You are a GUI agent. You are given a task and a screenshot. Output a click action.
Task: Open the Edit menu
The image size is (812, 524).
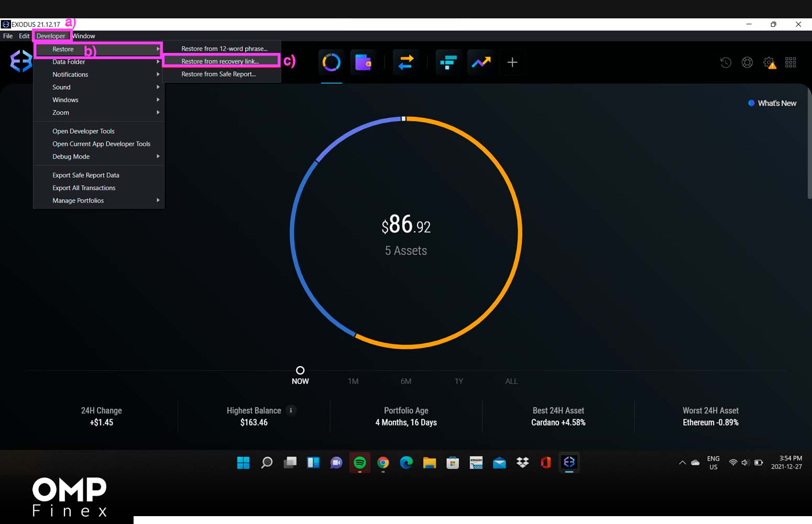click(x=24, y=36)
